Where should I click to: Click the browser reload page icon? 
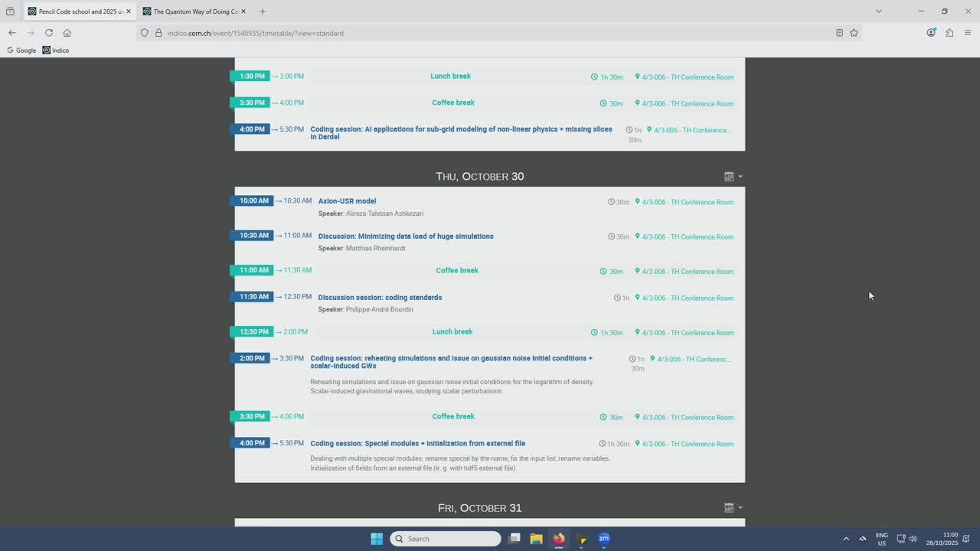49,33
